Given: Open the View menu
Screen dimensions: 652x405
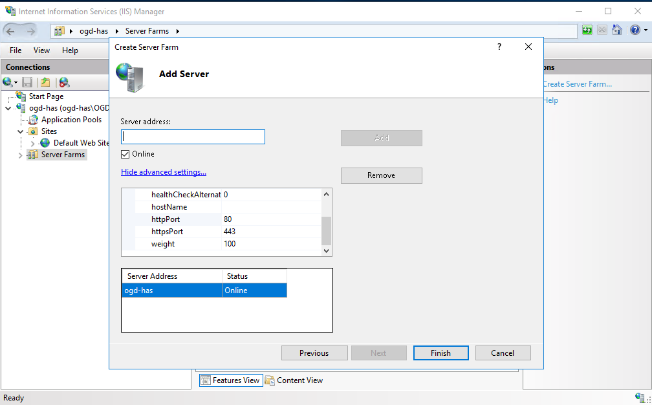Looking at the screenshot, I should click(x=42, y=50).
